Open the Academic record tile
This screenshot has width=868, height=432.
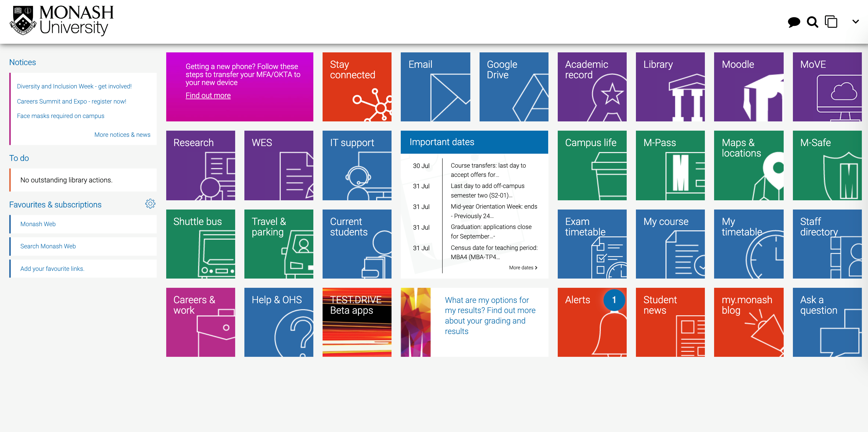592,87
